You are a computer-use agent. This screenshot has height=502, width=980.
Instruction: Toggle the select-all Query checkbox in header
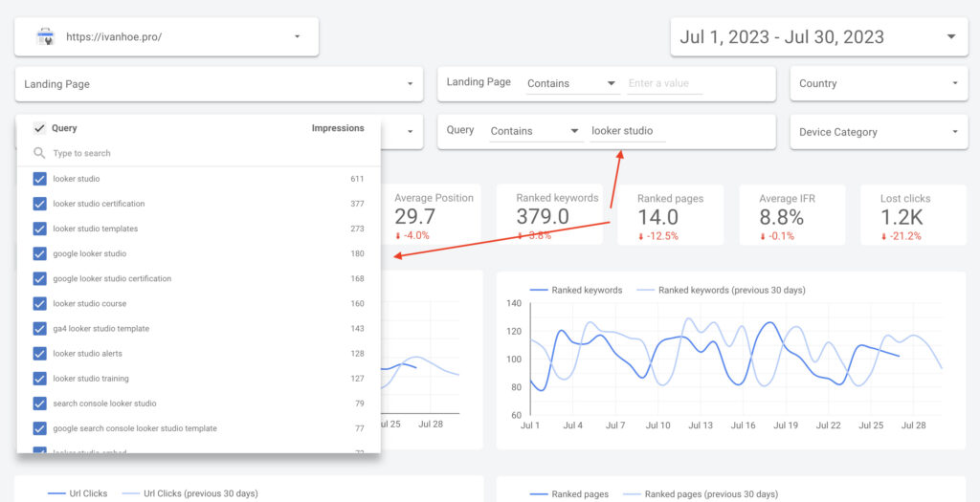click(x=40, y=129)
